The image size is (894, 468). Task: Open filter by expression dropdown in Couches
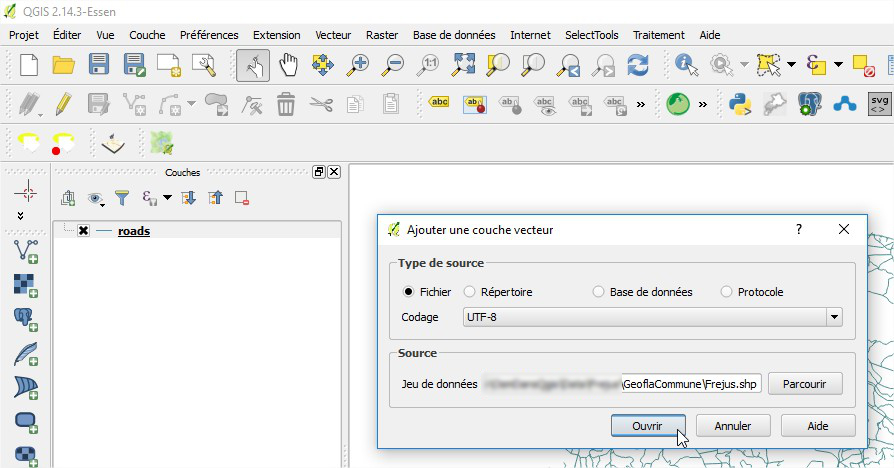[167, 198]
